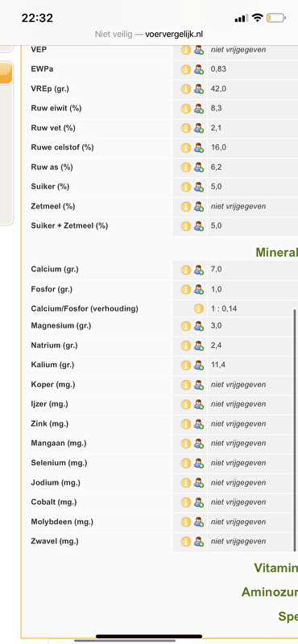The width and height of the screenshot is (298, 644).
Task: Click the user-add icon beside Magnesium (gr.)
Action: click(x=199, y=326)
